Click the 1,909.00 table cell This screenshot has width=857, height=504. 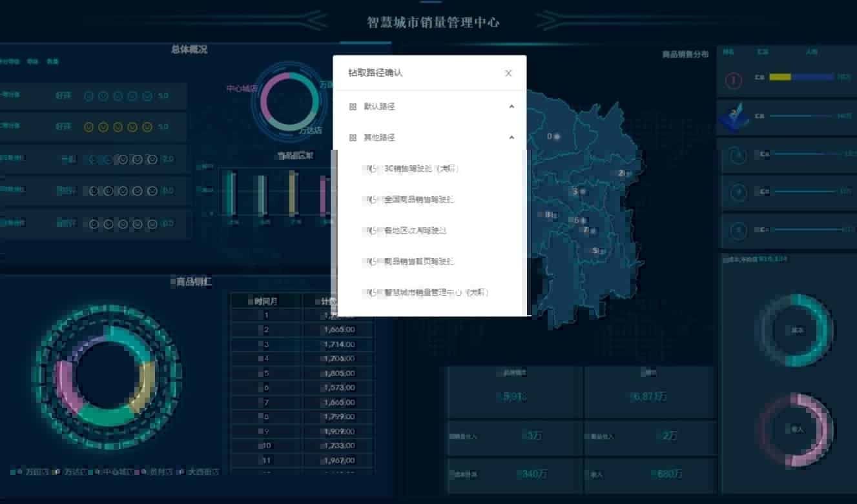tap(338, 431)
